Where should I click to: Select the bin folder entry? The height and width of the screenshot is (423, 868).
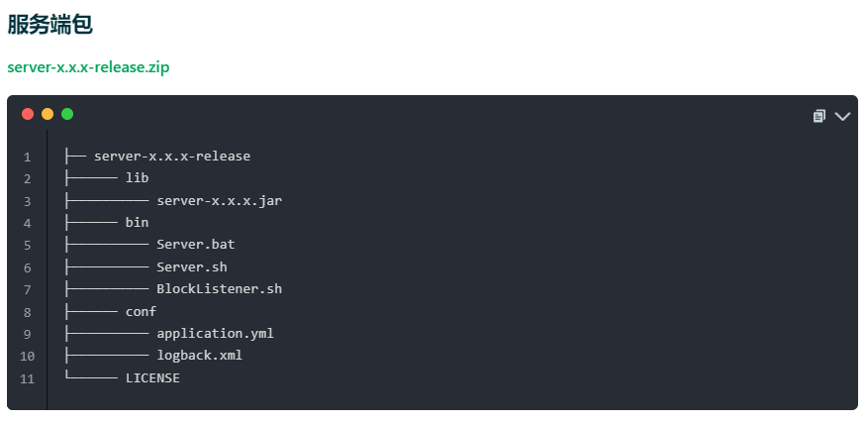(x=137, y=223)
